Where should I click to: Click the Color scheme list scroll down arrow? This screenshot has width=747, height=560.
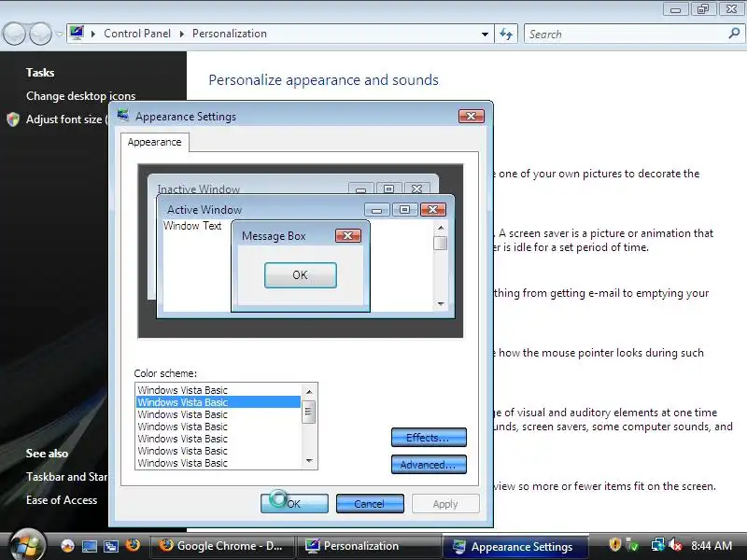309,460
